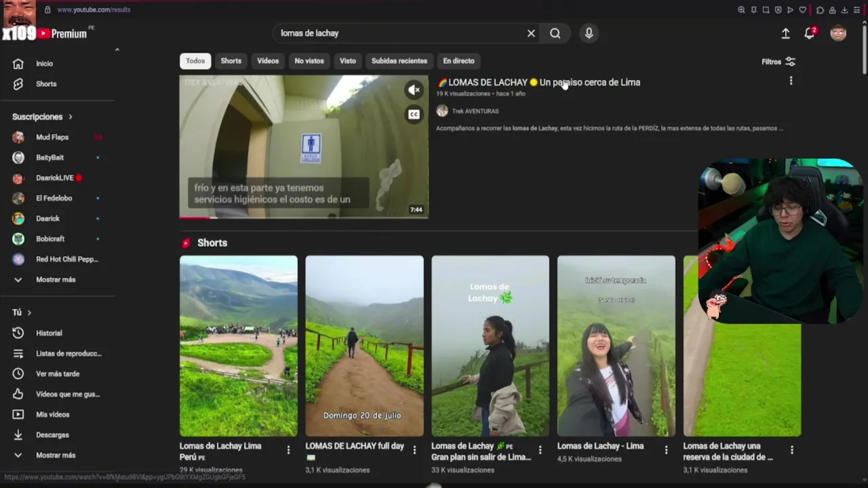This screenshot has height=488, width=868.
Task: Open the browser extensions puzzle icon
Action: (x=820, y=9)
